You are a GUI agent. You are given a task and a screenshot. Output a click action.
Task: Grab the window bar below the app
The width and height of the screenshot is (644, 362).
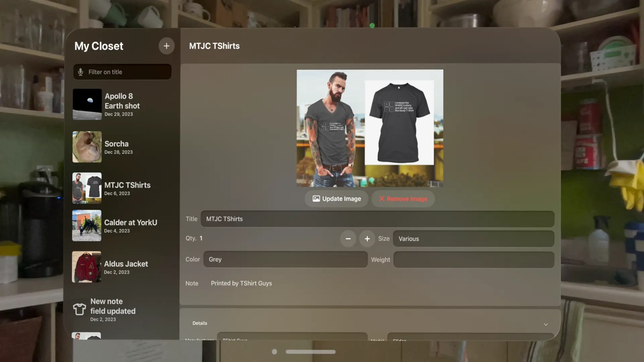point(310,352)
